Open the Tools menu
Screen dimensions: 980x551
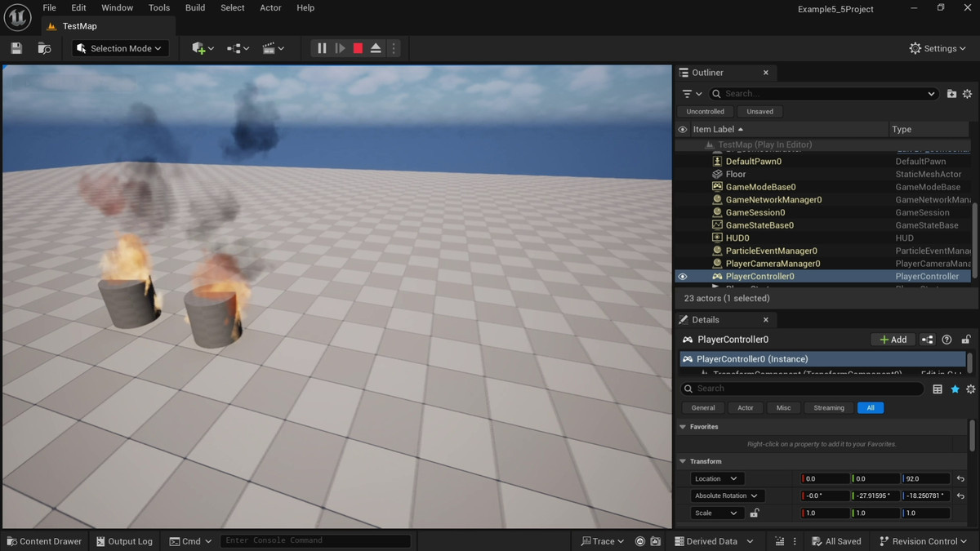tap(159, 7)
